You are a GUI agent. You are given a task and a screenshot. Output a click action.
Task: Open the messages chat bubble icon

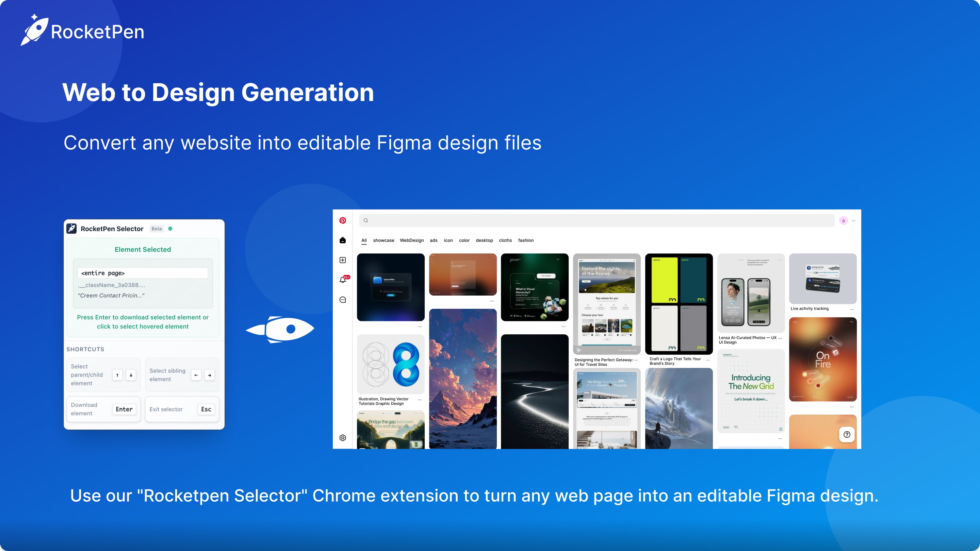click(x=343, y=300)
